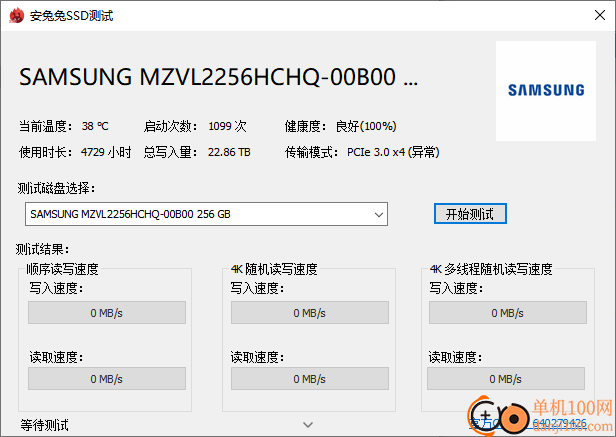
Task: Click the 测试结果 label
Action: pos(42,249)
